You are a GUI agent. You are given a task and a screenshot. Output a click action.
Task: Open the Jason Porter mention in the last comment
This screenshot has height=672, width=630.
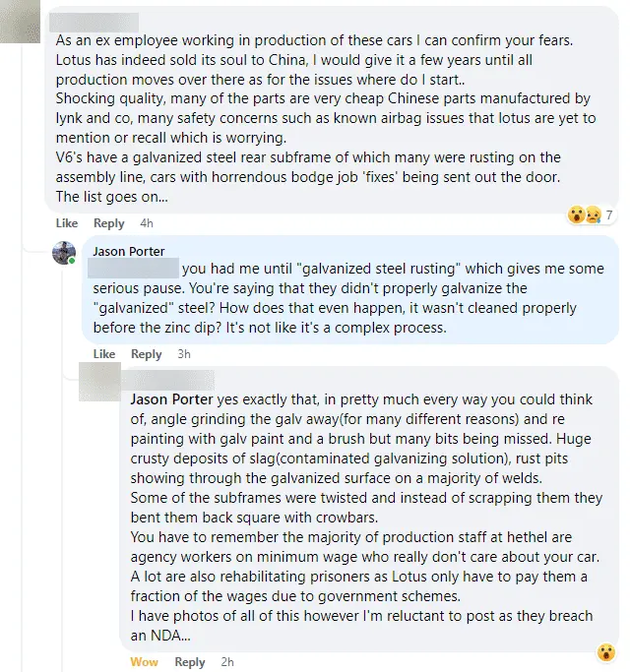169,399
